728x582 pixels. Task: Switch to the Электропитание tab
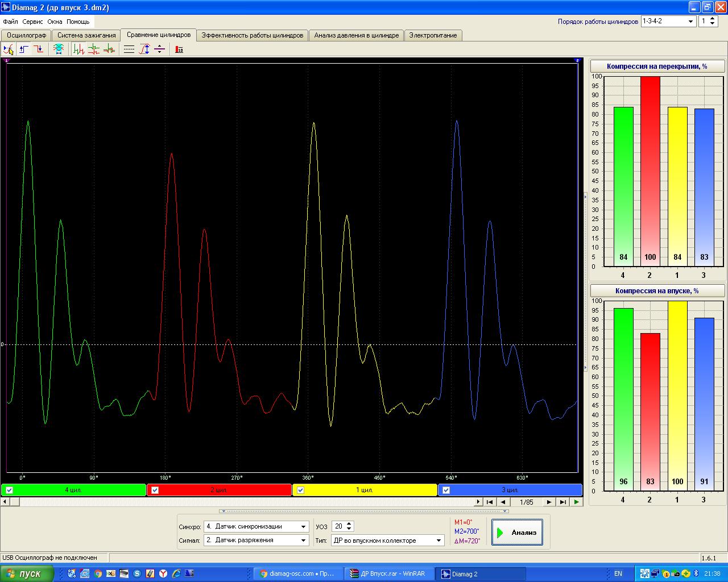(x=433, y=35)
